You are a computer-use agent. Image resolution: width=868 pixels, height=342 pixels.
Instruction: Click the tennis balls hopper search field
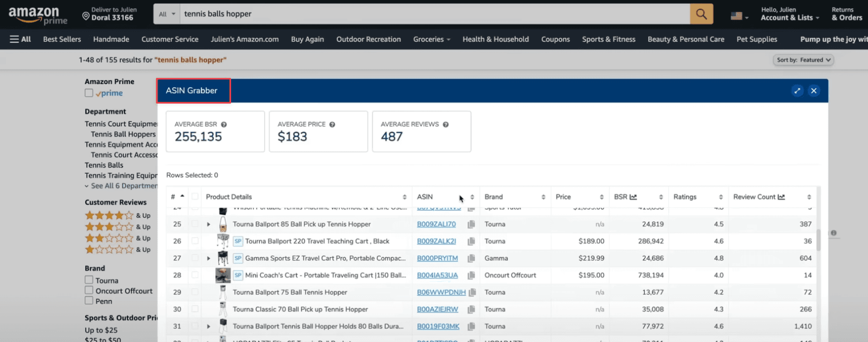435,14
